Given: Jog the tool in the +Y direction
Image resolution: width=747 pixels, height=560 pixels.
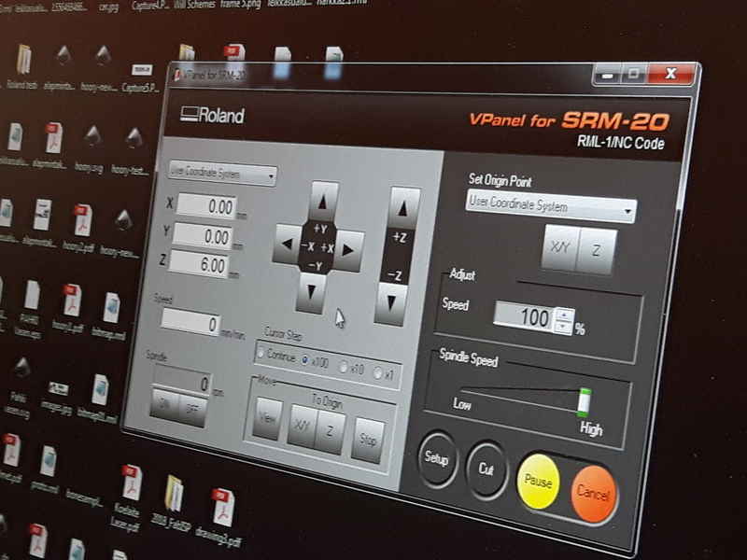Looking at the screenshot, I should [323, 202].
